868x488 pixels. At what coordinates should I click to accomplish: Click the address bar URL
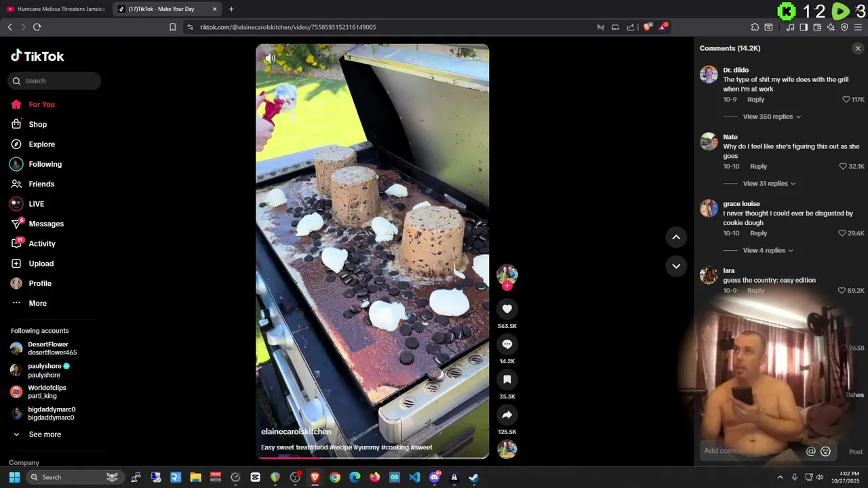(x=288, y=27)
